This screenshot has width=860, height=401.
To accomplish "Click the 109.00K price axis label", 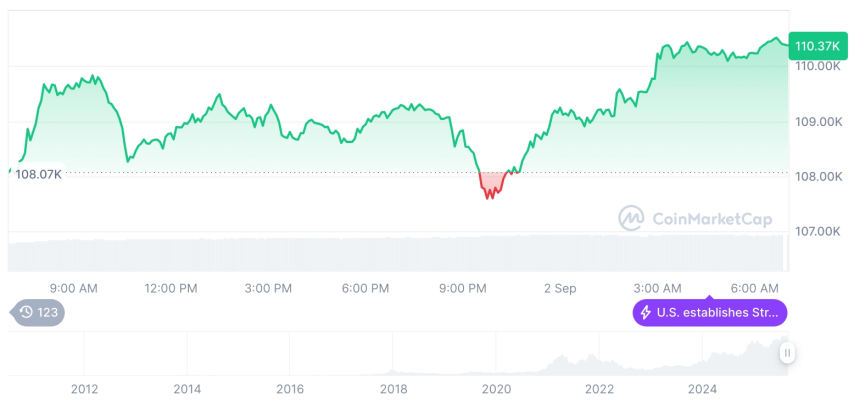I will point(816,121).
